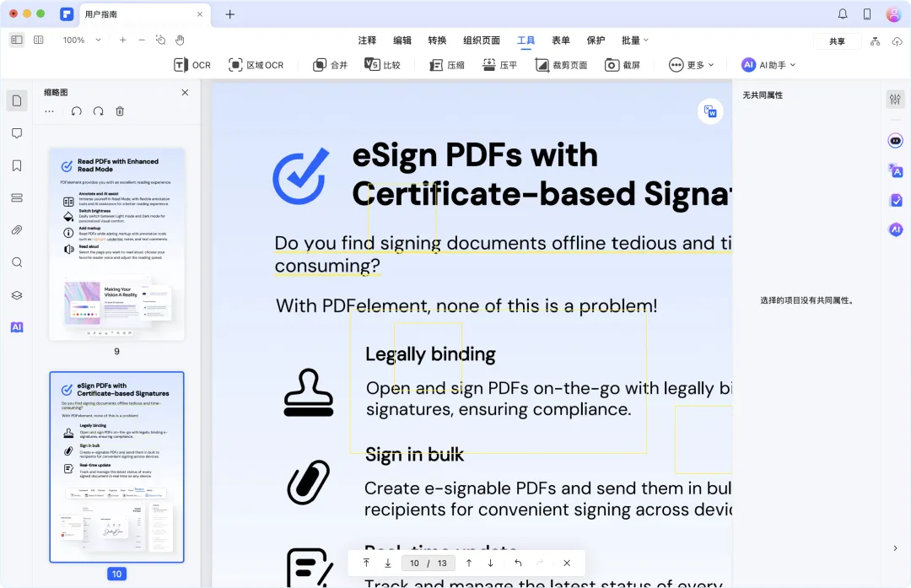Expand the 更多 tools dropdown
911x588 pixels.
(692, 65)
